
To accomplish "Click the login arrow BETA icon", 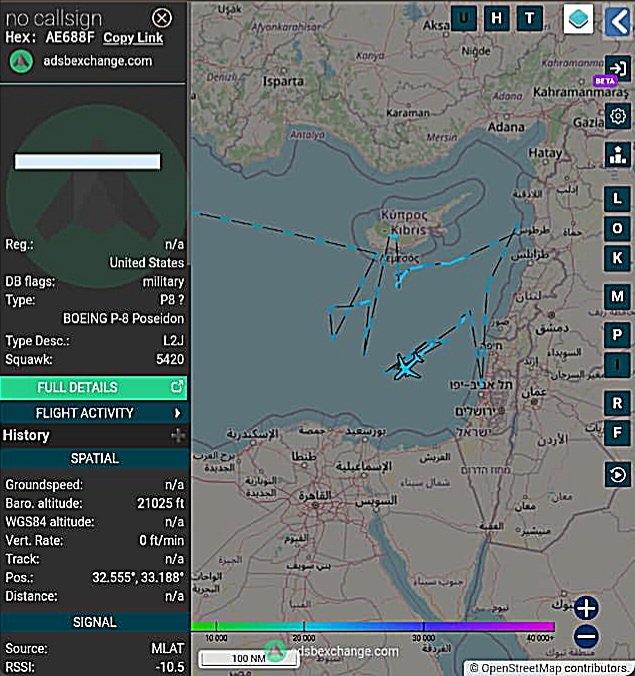I will 618,69.
